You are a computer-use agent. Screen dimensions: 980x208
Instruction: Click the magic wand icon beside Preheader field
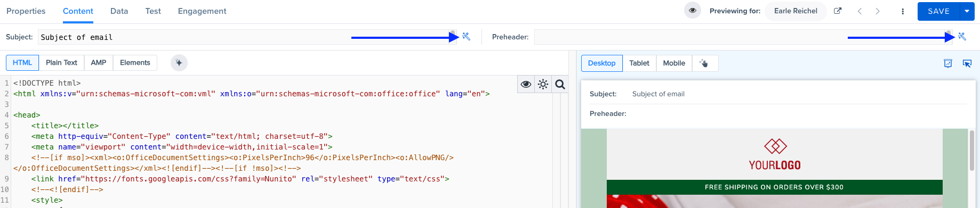tap(962, 37)
